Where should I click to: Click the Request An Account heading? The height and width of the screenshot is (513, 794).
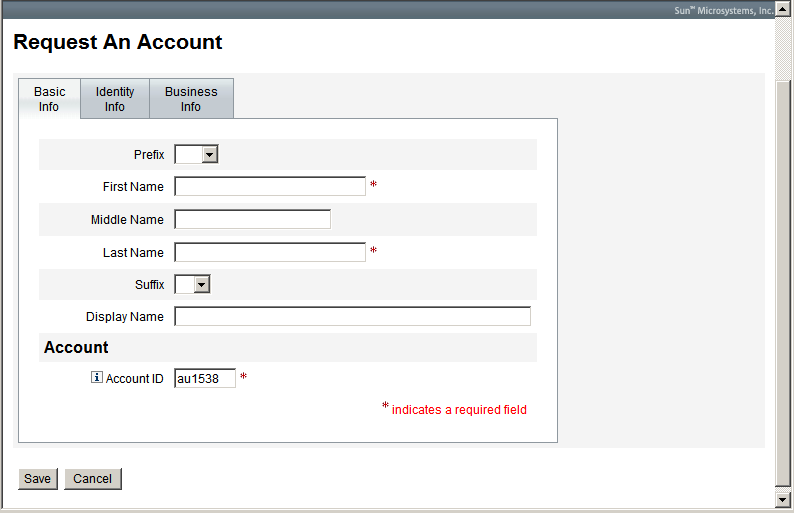pyautogui.click(x=118, y=42)
